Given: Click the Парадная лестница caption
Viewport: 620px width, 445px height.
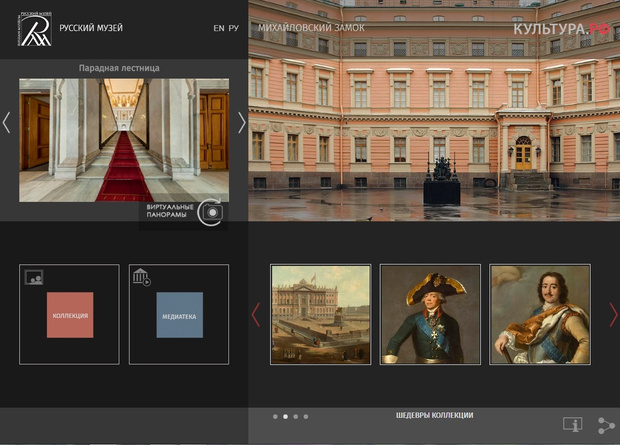Looking at the screenshot, I should (x=119, y=68).
